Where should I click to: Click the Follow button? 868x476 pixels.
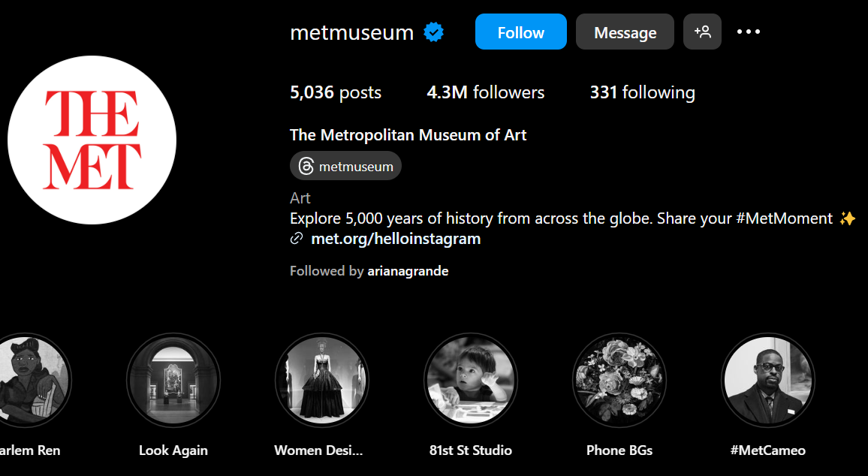[x=520, y=32]
